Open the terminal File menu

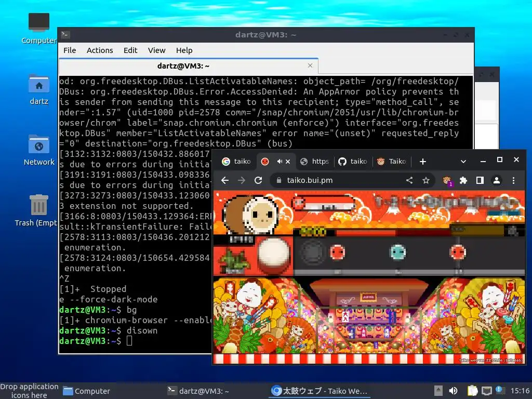click(x=70, y=50)
